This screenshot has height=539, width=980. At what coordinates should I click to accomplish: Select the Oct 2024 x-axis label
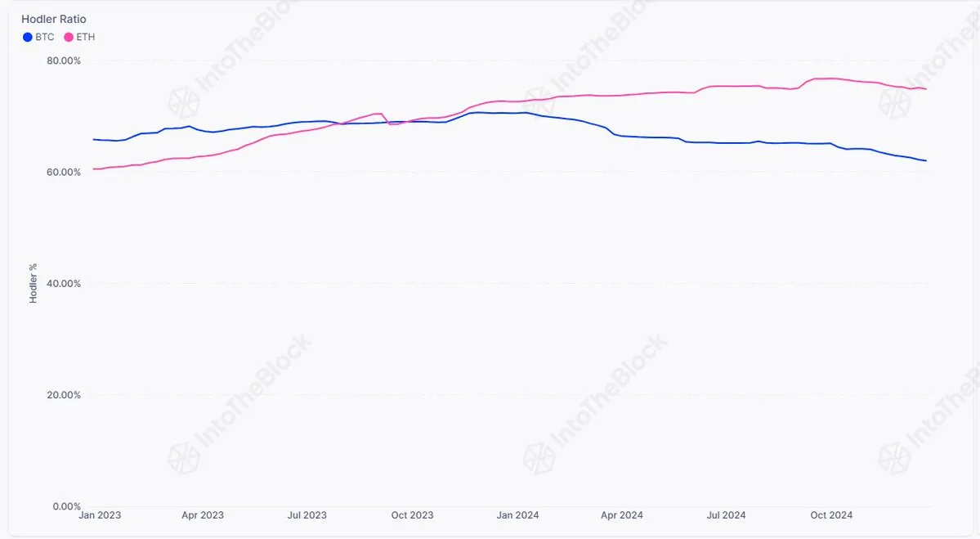tap(831, 515)
